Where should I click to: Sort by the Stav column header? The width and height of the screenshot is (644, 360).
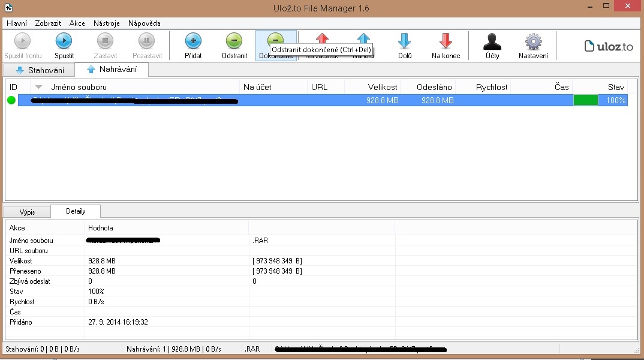616,87
